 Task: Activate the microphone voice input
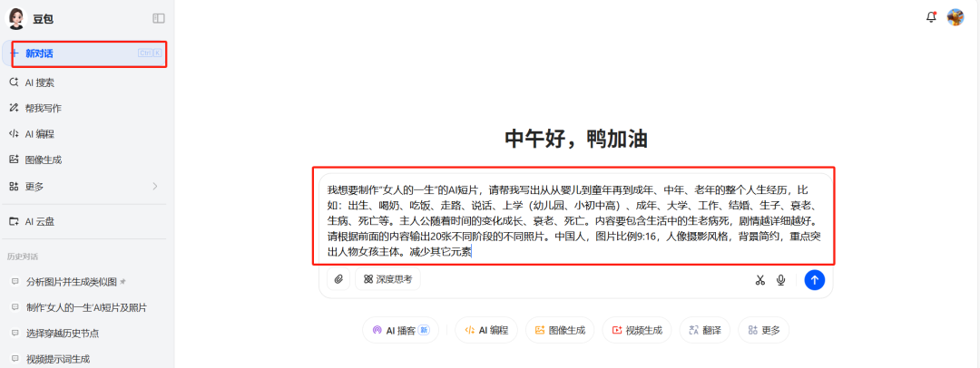781,280
